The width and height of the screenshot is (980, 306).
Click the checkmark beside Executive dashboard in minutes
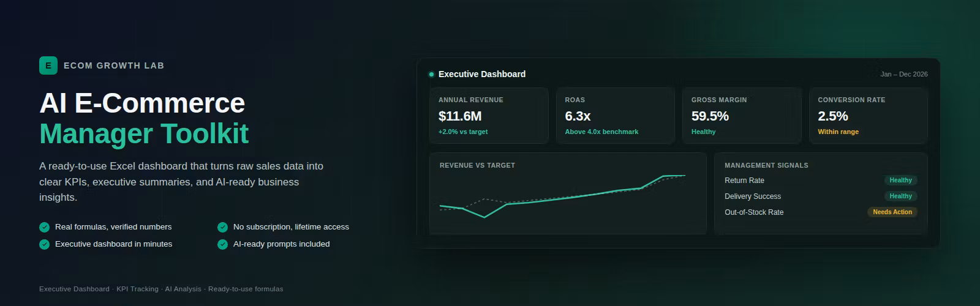pos(44,244)
